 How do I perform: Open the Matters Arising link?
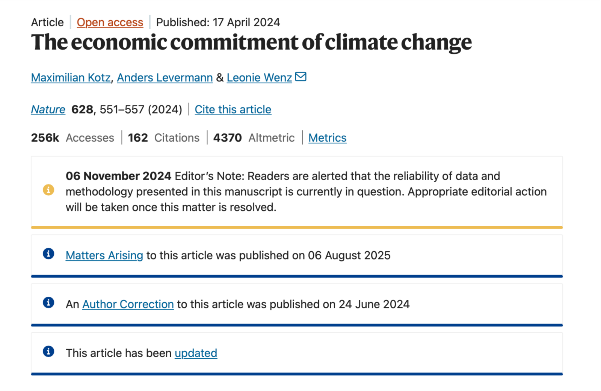pos(104,255)
